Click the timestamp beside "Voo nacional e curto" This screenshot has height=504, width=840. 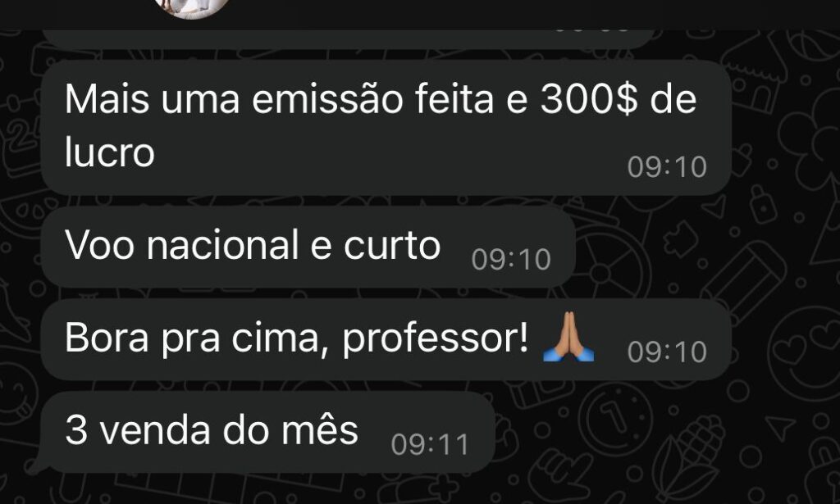(511, 260)
